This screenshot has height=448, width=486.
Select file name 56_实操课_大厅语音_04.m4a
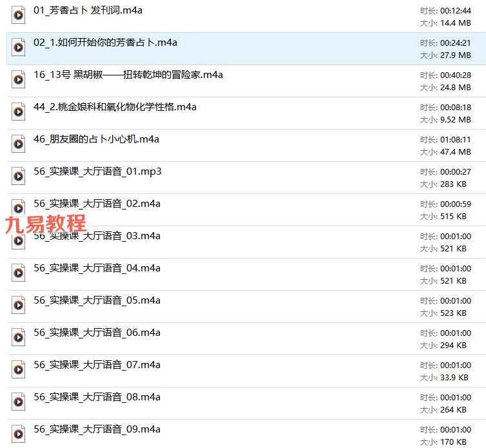tap(97, 269)
